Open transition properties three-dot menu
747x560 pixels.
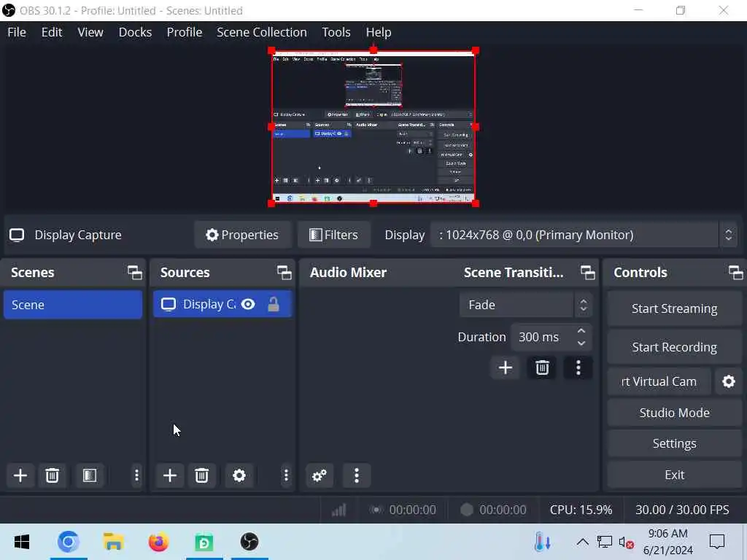[578, 367]
